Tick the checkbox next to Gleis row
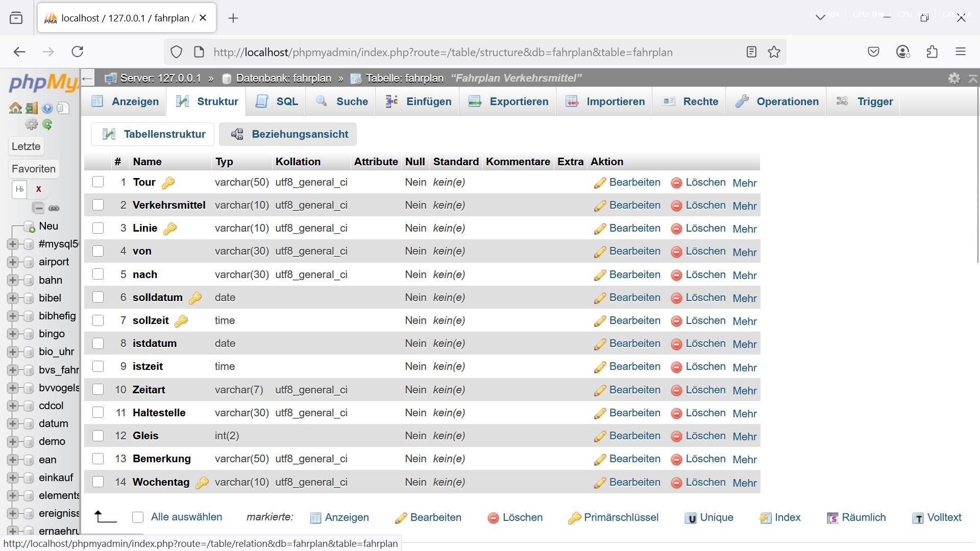This screenshot has width=980, height=551. (98, 436)
